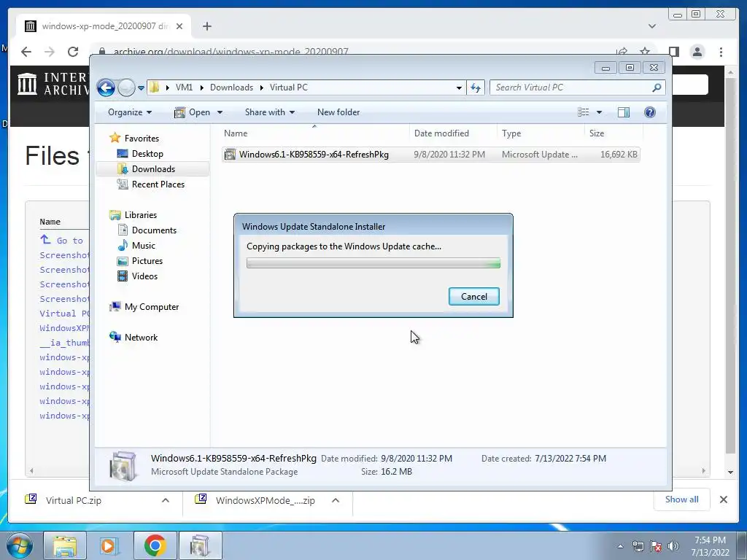Screen dimensions: 747x560
Task: Expand WindowsXPMode zip download options arrow
Action: click(x=336, y=500)
